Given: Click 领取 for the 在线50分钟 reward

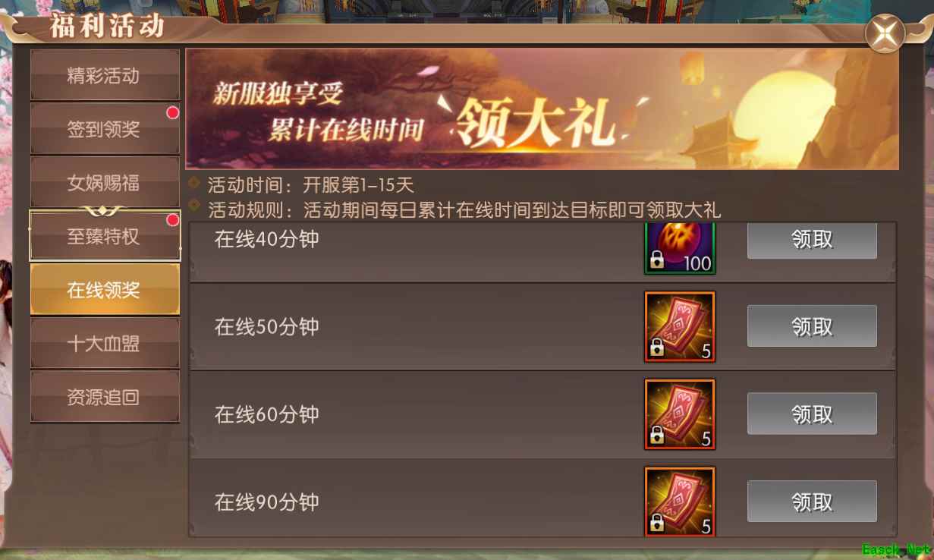Looking at the screenshot, I should coord(812,326).
